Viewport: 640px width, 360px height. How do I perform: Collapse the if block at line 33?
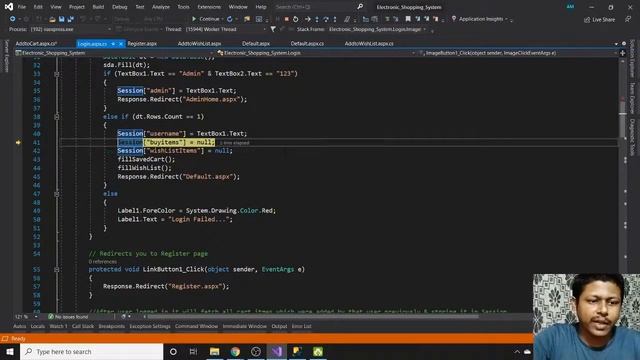57,74
